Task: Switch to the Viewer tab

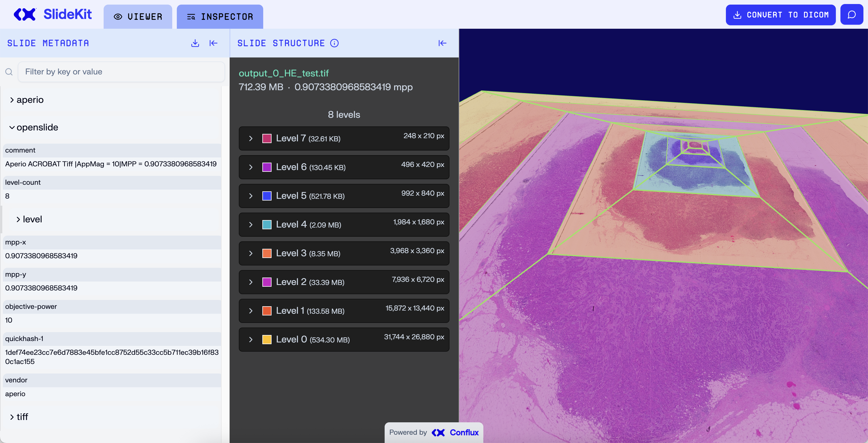Action: coord(138,17)
